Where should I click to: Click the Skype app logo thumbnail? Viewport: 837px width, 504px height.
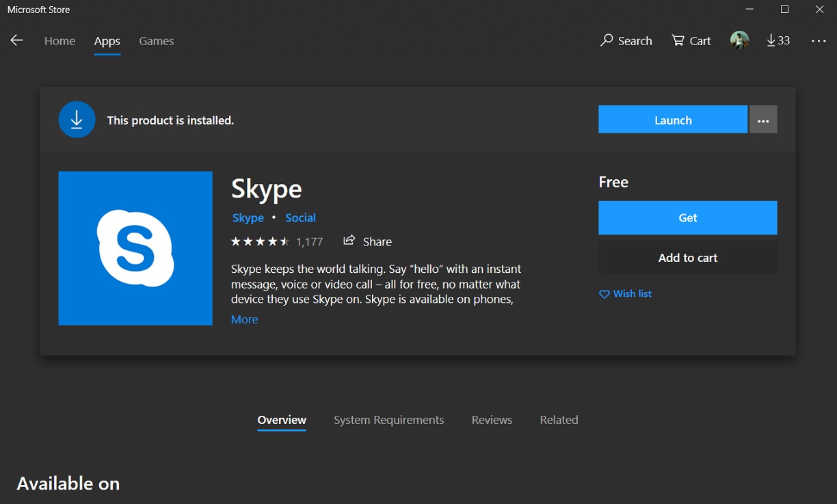pyautogui.click(x=135, y=248)
